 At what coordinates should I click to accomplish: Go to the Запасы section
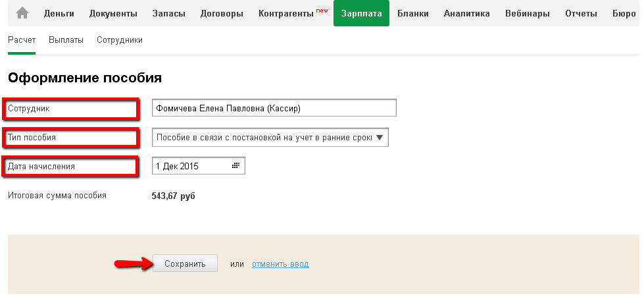168,14
